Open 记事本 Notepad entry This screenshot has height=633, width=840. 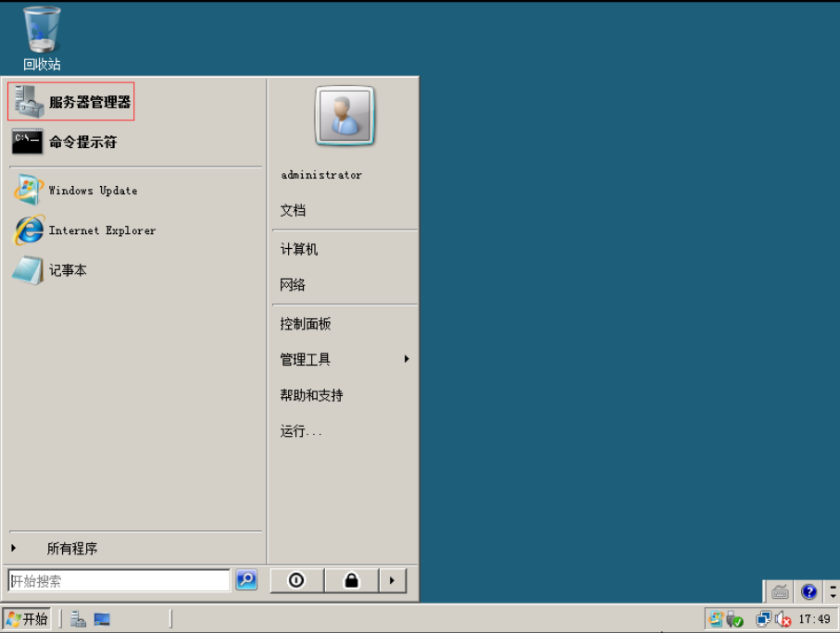click(50, 270)
